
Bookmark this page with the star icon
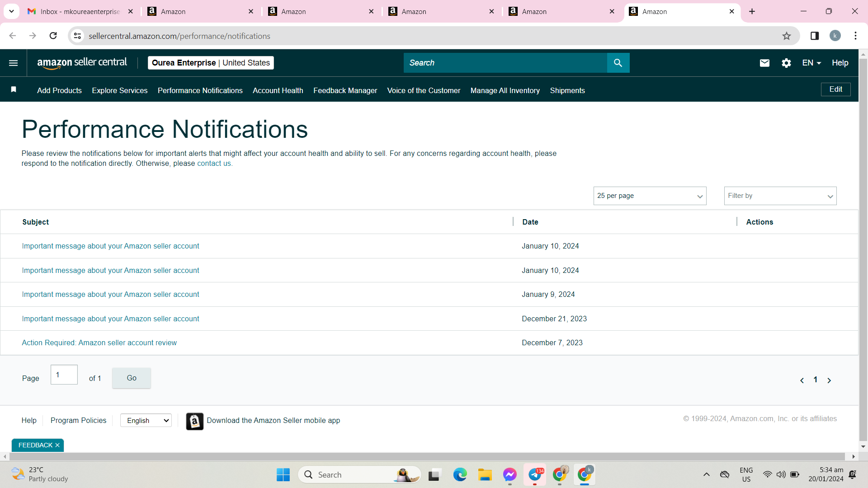coord(787,36)
